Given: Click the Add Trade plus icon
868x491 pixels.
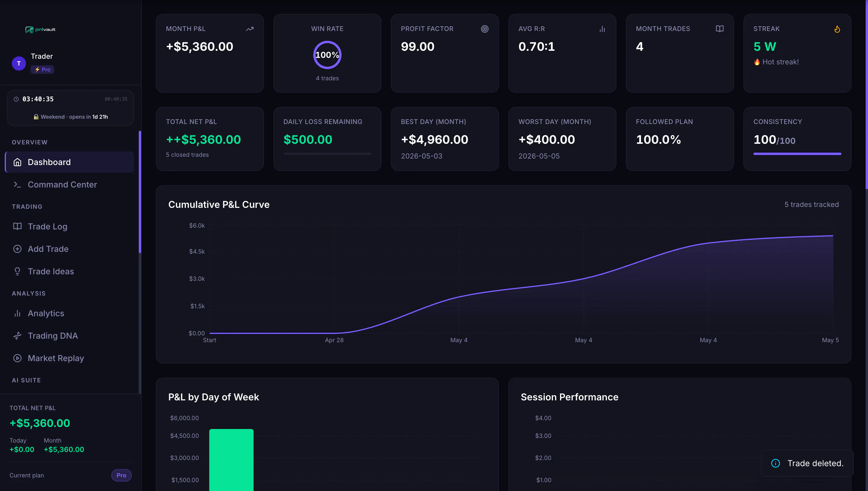Looking at the screenshot, I should tap(17, 249).
